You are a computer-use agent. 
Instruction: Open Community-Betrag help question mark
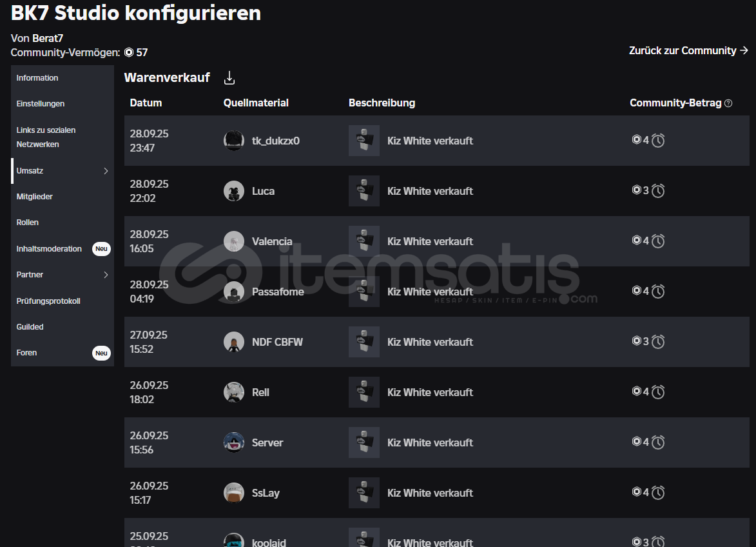pos(728,103)
